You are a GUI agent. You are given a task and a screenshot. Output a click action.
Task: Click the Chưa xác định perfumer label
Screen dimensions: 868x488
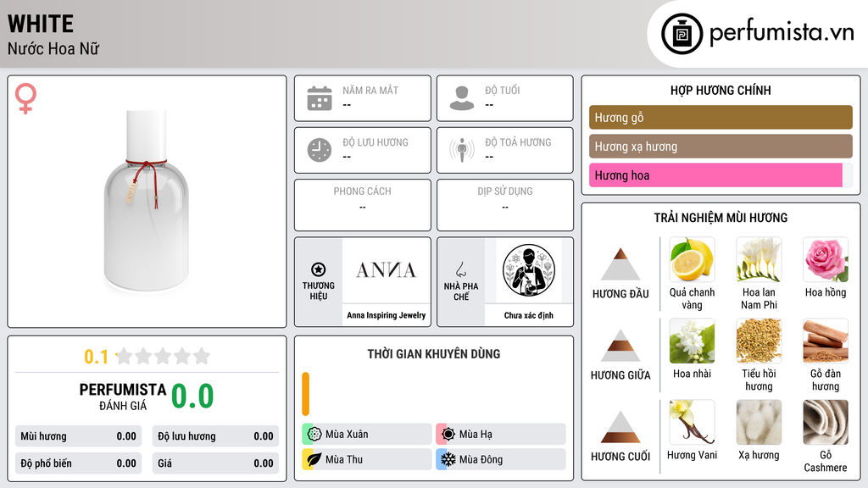529,315
